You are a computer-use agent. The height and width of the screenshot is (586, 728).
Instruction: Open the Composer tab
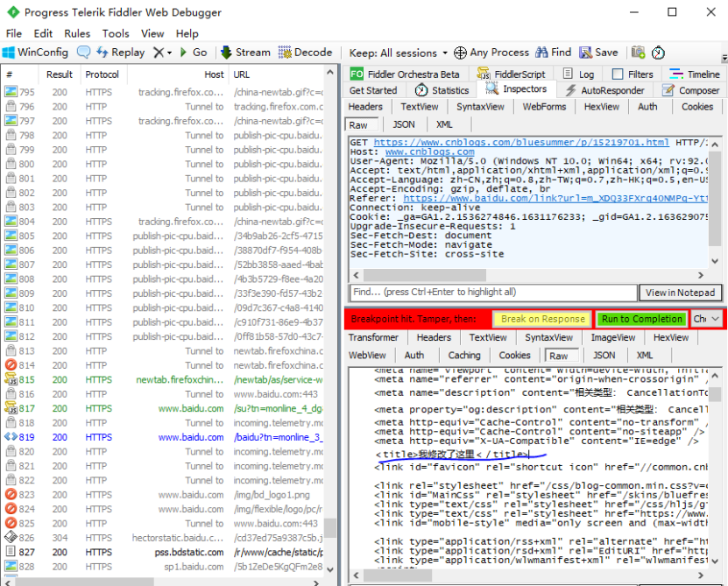(x=691, y=90)
